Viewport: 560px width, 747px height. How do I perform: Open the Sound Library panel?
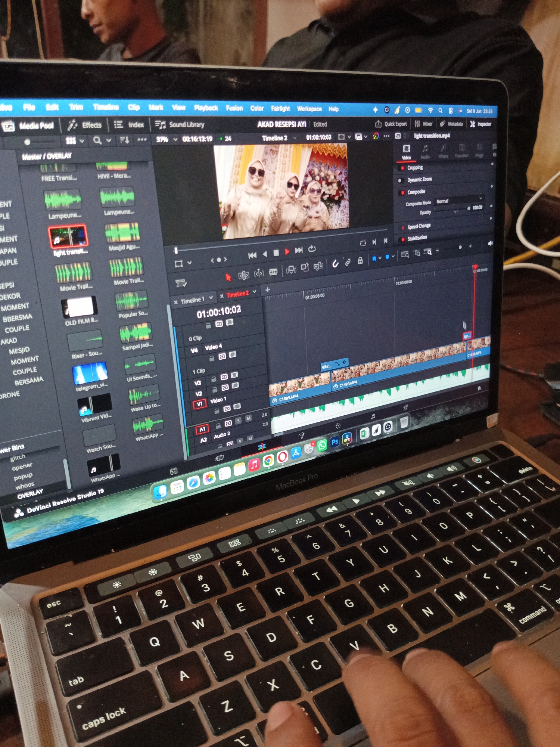click(x=180, y=124)
